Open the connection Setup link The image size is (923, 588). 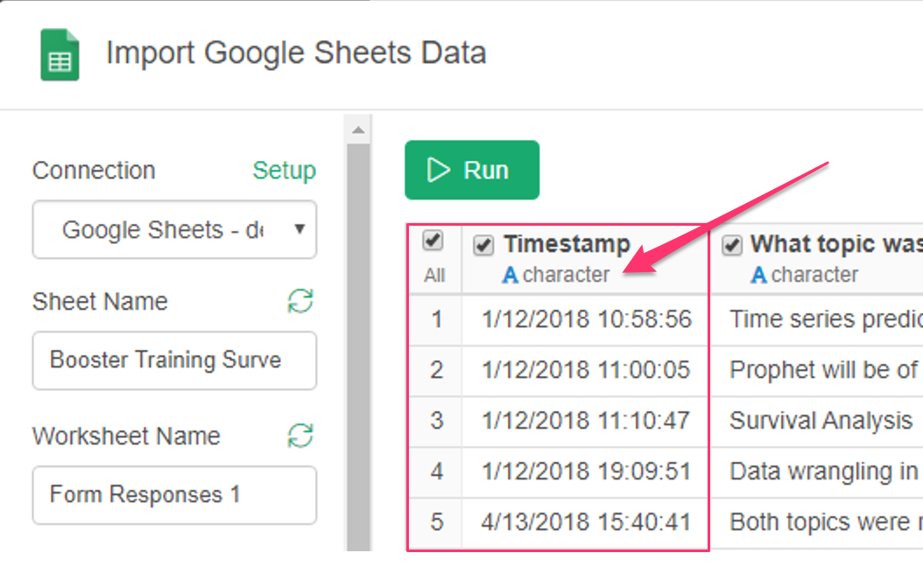[285, 171]
